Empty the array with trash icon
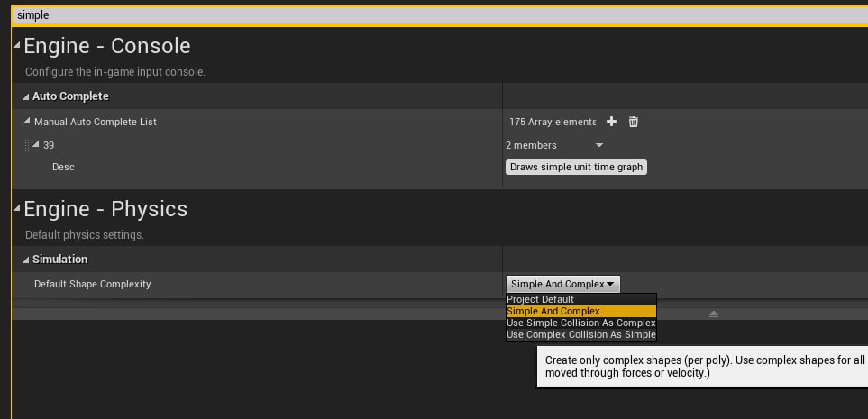The width and height of the screenshot is (868, 419). 634,122
